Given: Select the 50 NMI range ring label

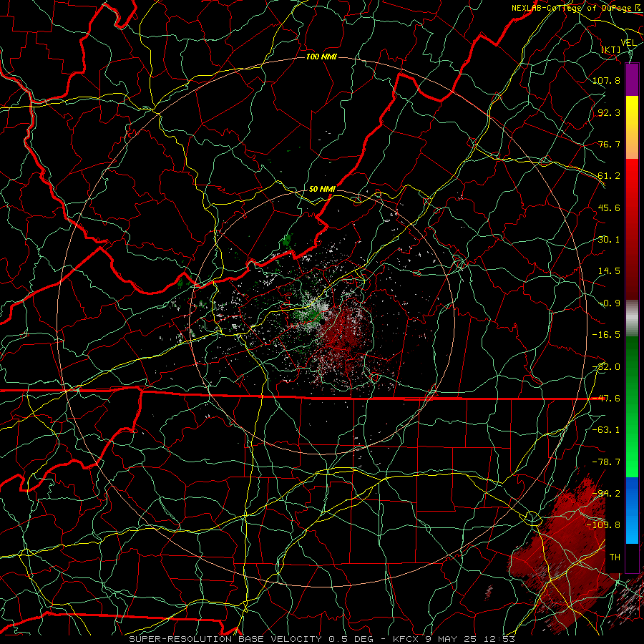Looking at the screenshot, I should [323, 189].
